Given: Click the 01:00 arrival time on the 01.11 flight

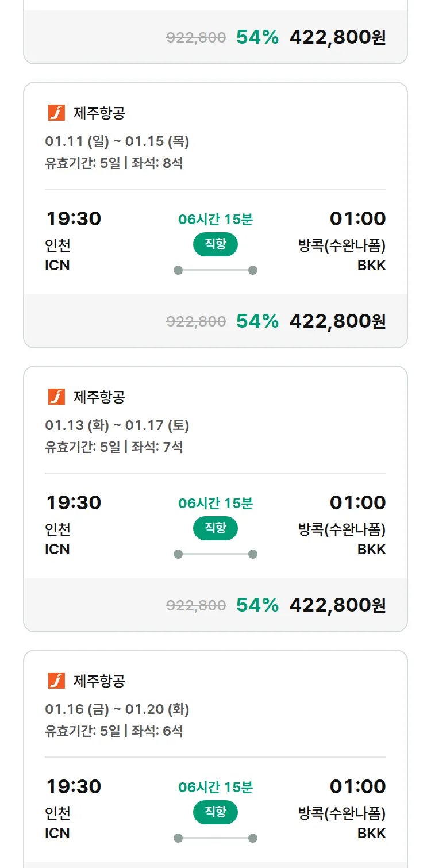Looking at the screenshot, I should click(x=357, y=218).
